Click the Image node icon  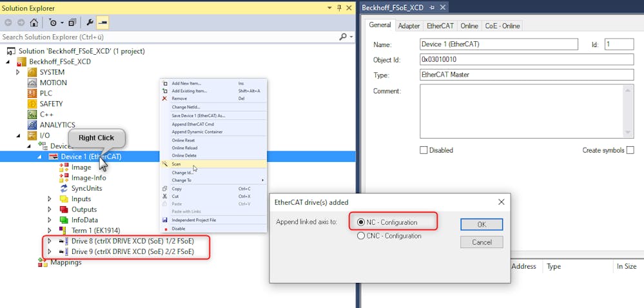pyautogui.click(x=64, y=167)
